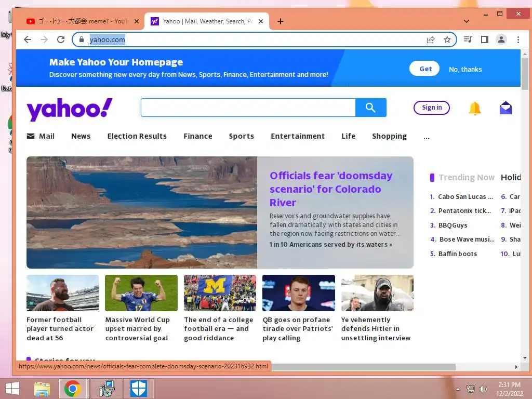The image size is (532, 399).
Task: Expand the tab search chevron
Action: (467, 21)
